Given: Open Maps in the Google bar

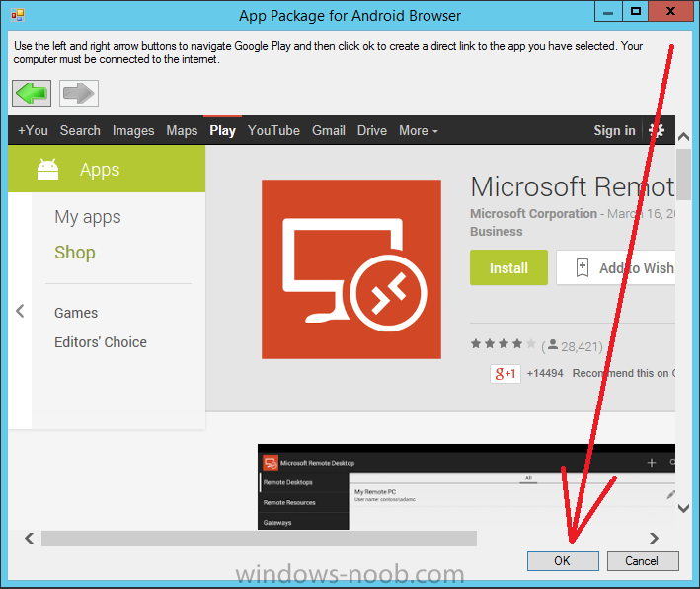Looking at the screenshot, I should 182,131.
